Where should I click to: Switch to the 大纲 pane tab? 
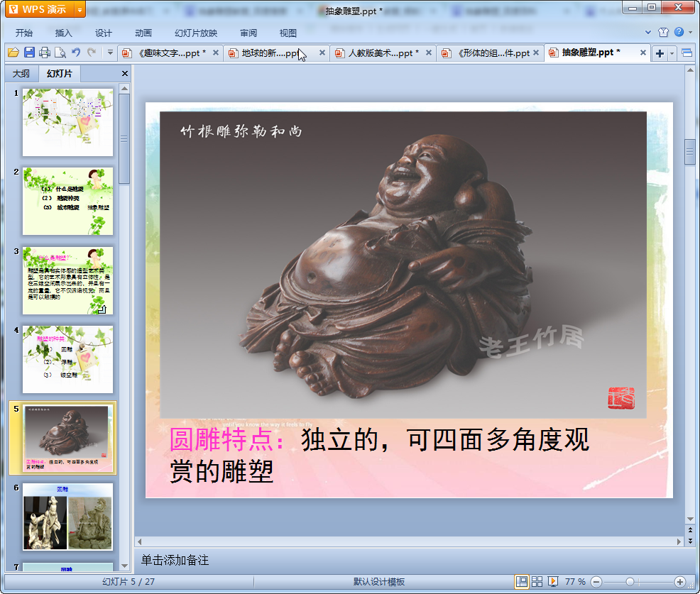pyautogui.click(x=21, y=73)
